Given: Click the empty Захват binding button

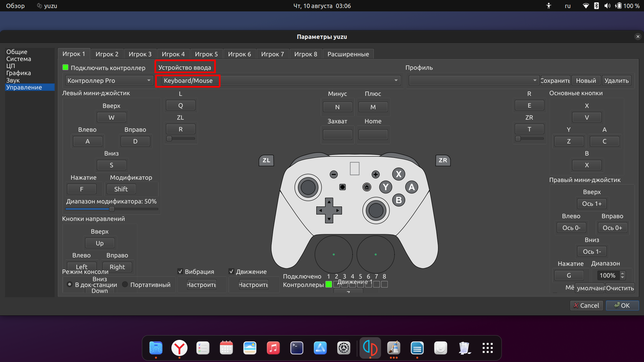Looking at the screenshot, I should [337, 134].
